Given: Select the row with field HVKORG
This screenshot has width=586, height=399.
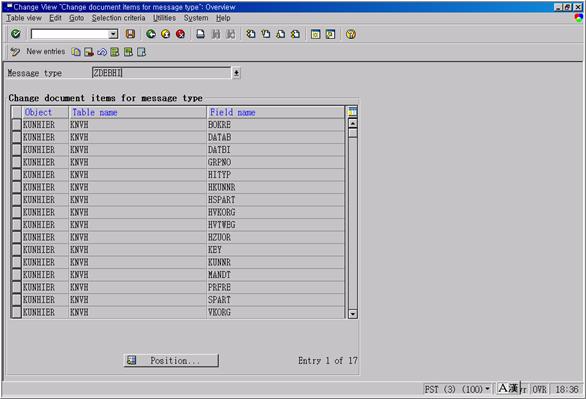Looking at the screenshot, I should tap(16, 212).
